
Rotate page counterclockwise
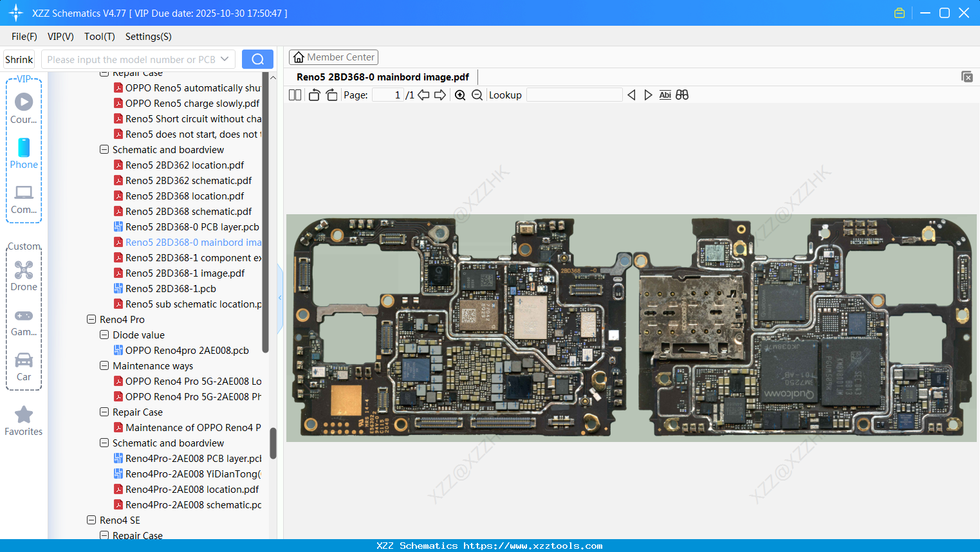(314, 95)
